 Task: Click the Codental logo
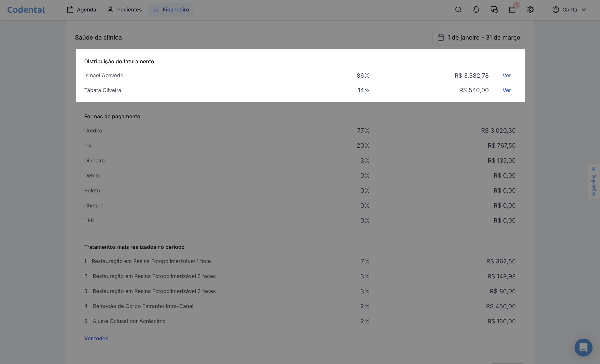coord(26,10)
